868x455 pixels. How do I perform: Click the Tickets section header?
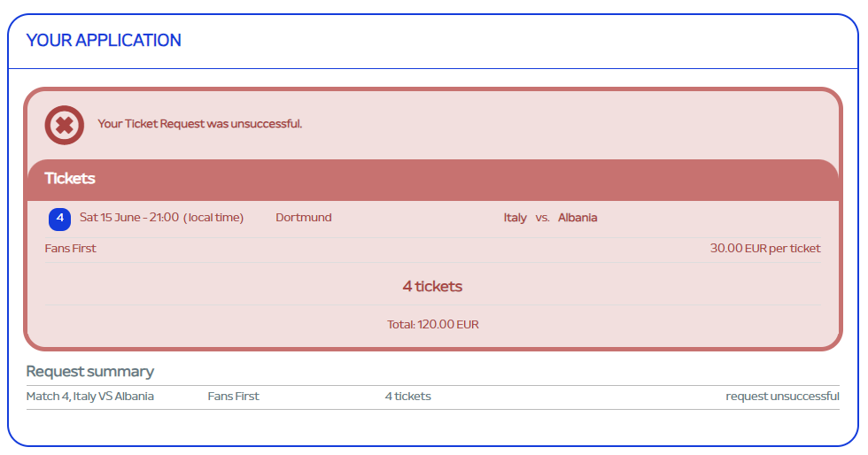[x=70, y=178]
